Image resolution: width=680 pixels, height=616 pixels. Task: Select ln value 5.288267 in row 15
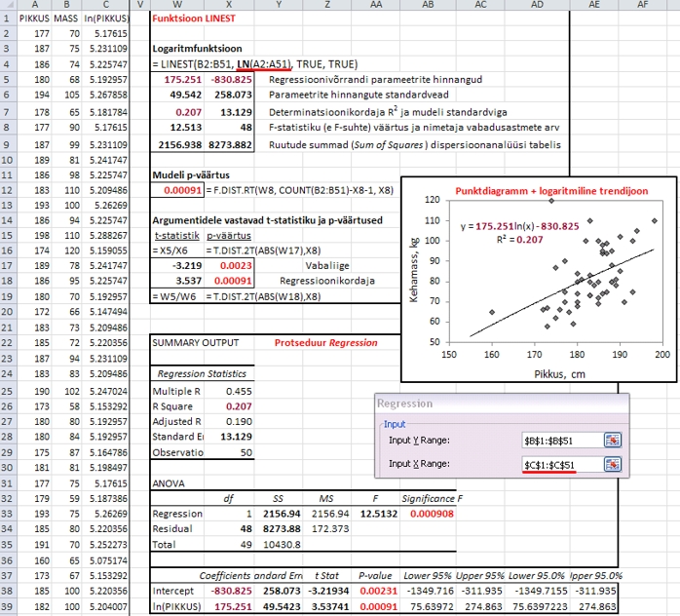106,235
